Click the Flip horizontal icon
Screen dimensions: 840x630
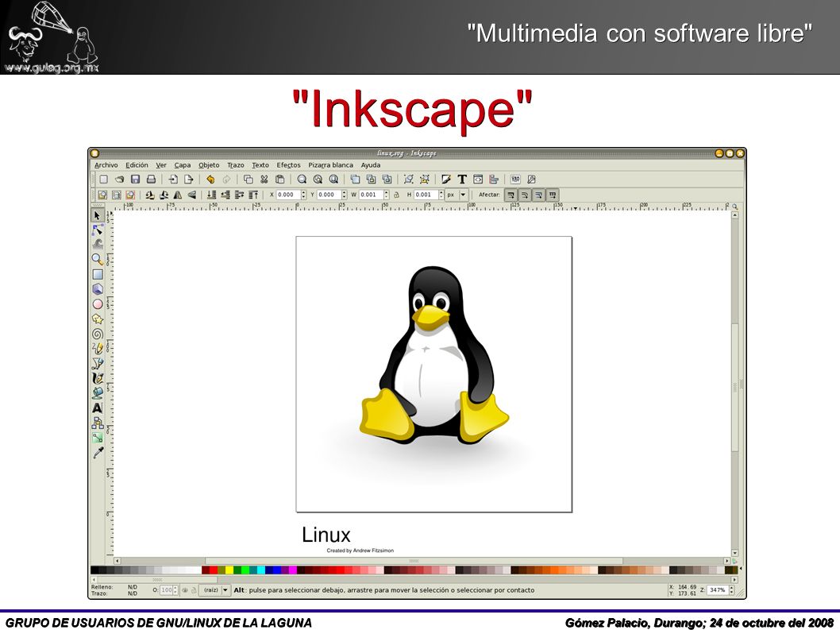(x=178, y=195)
